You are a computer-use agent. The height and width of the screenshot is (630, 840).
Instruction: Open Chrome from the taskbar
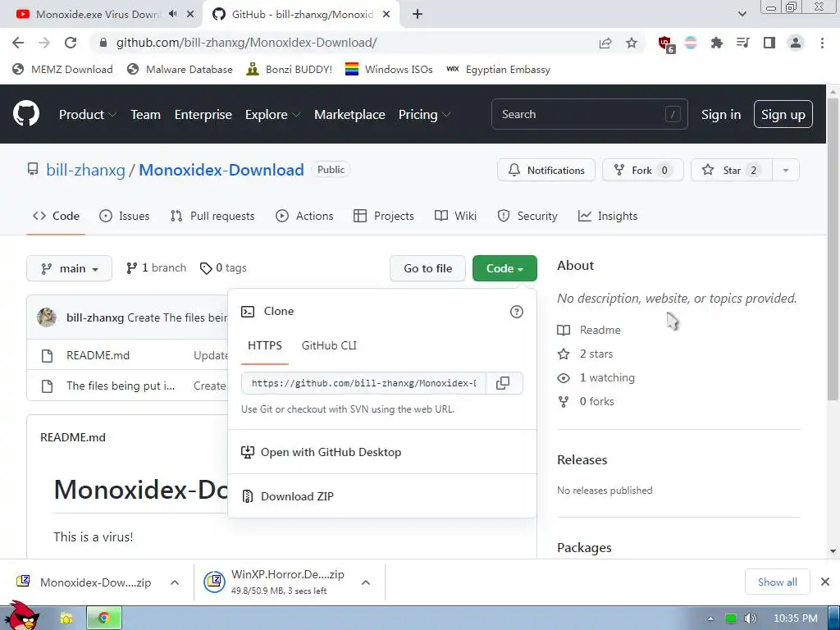click(x=104, y=619)
